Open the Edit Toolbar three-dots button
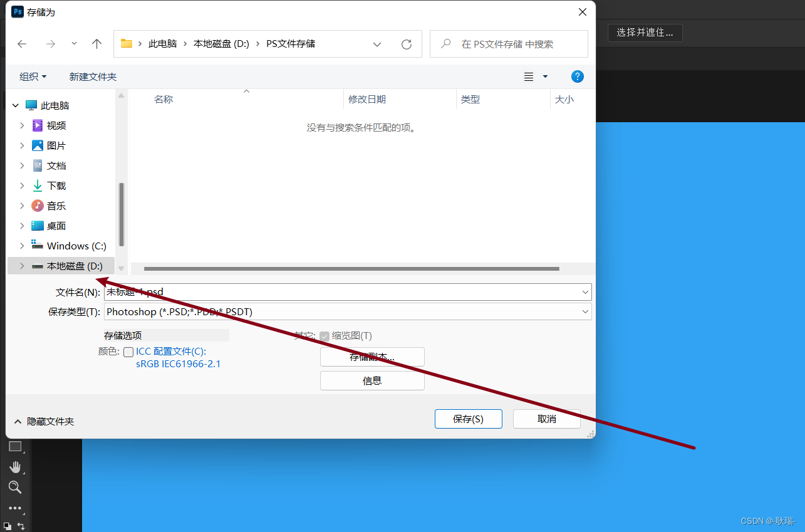 (15, 508)
